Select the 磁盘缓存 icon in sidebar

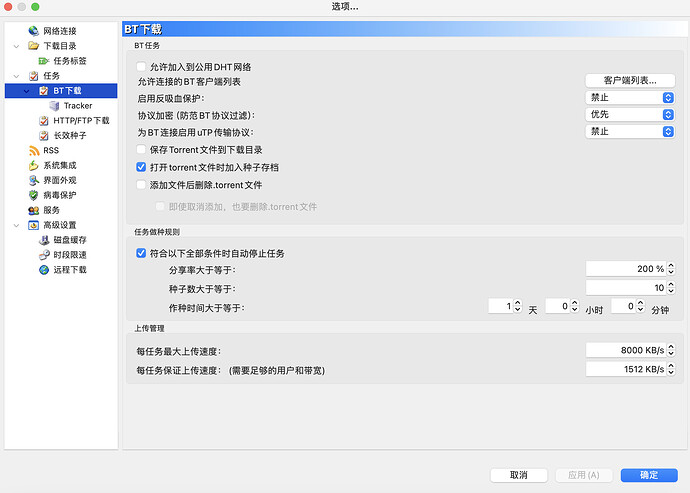(44, 240)
